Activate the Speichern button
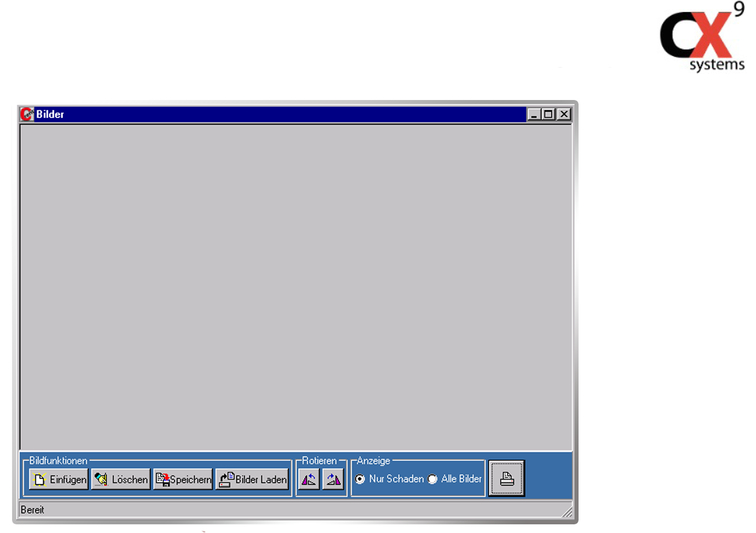The image size is (756, 533). click(183, 479)
